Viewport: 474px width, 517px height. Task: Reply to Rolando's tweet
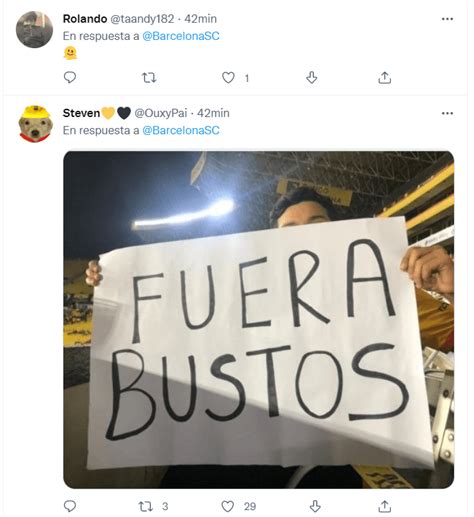point(70,77)
